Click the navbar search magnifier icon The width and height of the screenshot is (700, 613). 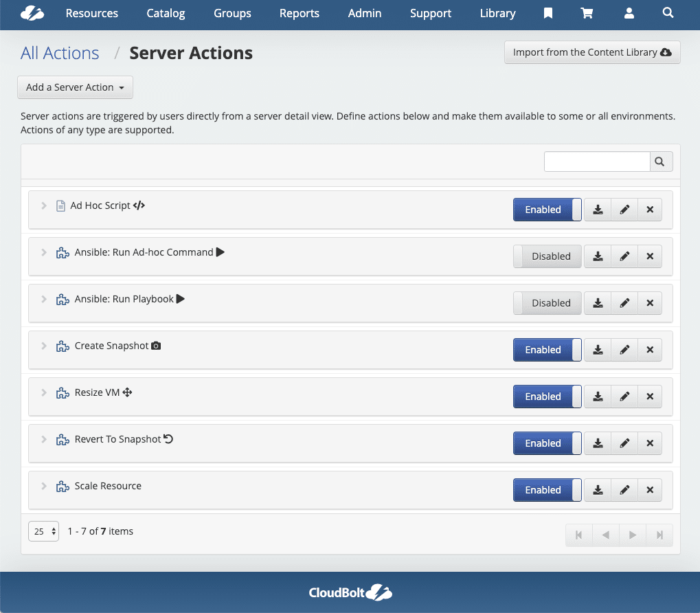668,12
